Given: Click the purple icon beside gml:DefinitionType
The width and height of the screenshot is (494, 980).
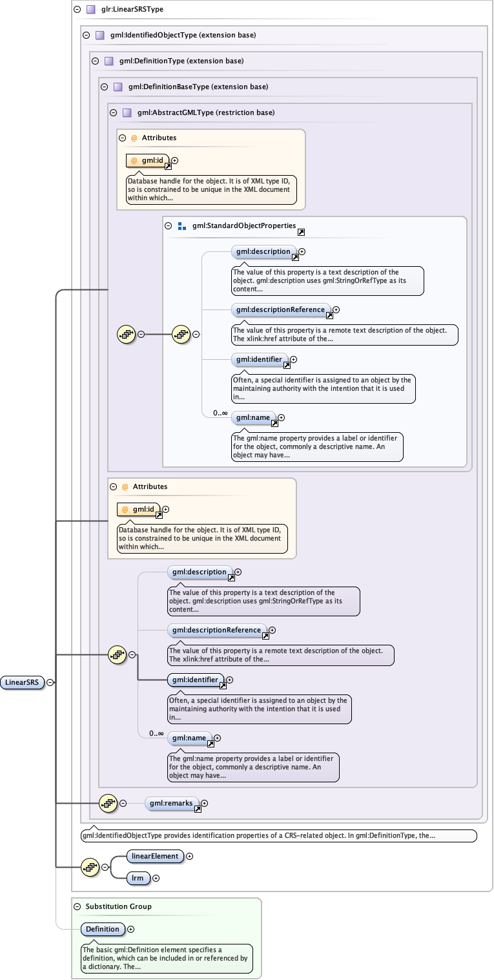Looking at the screenshot, I should pos(109,61).
